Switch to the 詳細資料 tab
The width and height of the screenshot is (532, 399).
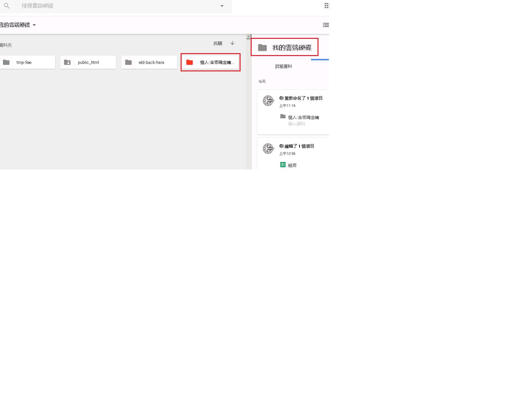pos(283,66)
